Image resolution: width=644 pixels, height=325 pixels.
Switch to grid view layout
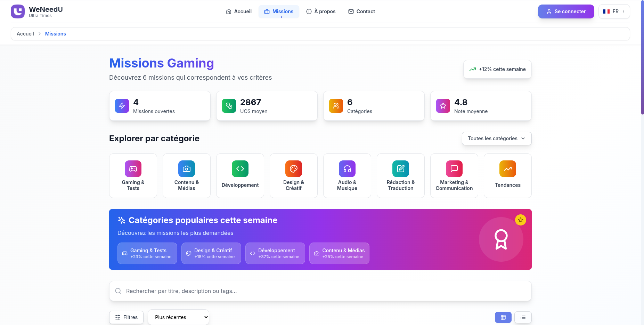(503, 317)
